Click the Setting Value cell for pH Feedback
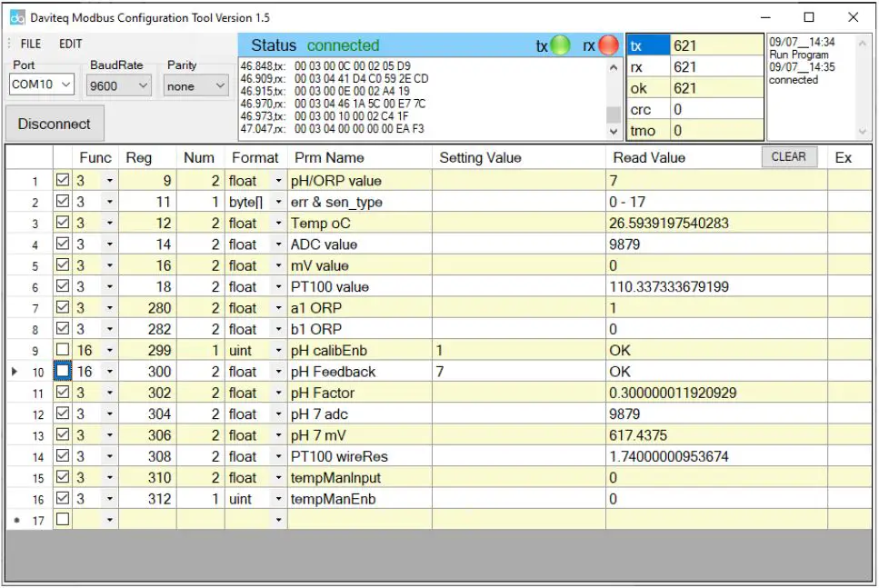 coord(518,372)
